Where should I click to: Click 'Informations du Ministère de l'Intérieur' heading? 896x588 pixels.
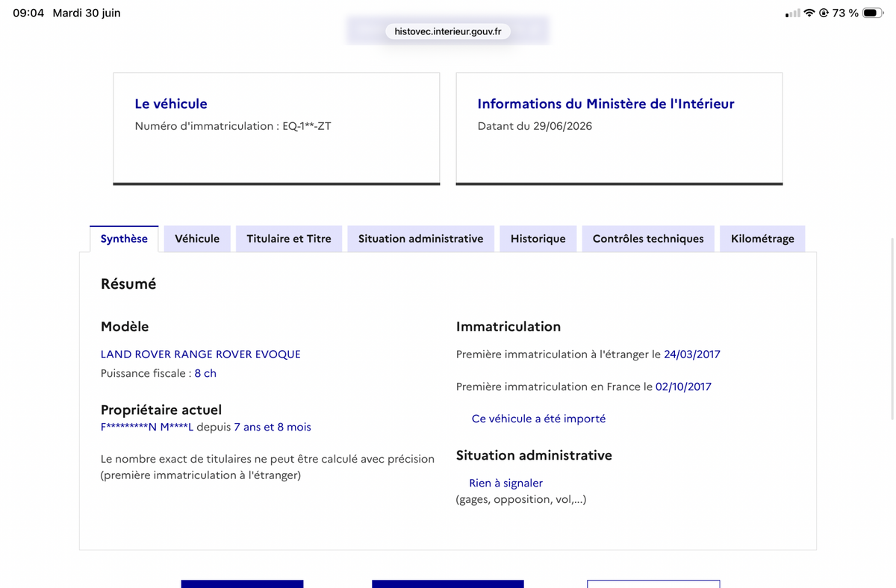coord(606,104)
